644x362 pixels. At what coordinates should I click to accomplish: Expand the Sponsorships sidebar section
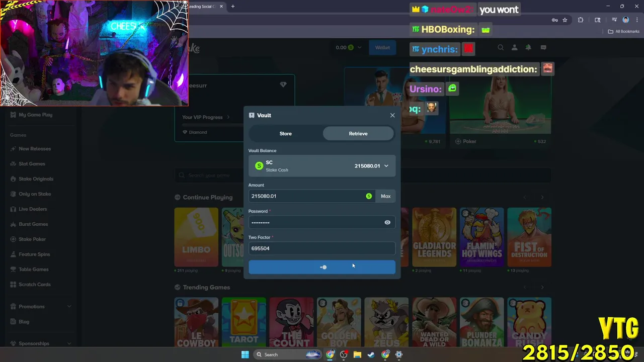pos(40,343)
